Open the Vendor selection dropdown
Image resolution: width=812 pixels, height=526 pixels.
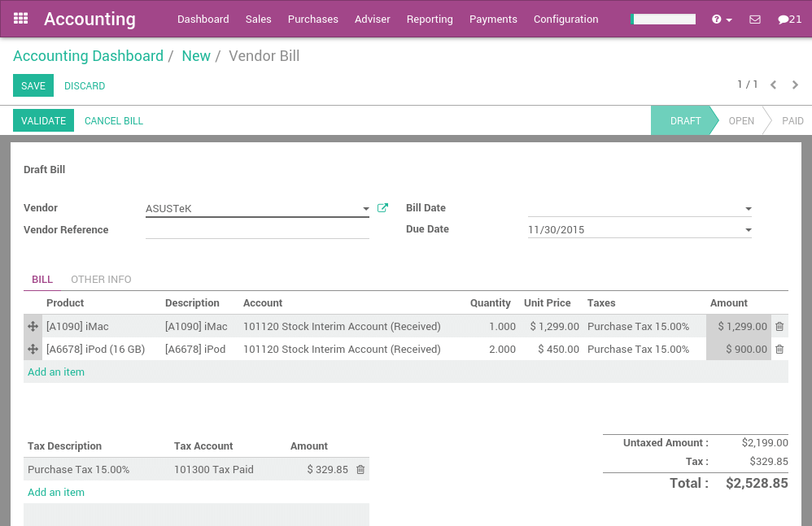point(366,208)
